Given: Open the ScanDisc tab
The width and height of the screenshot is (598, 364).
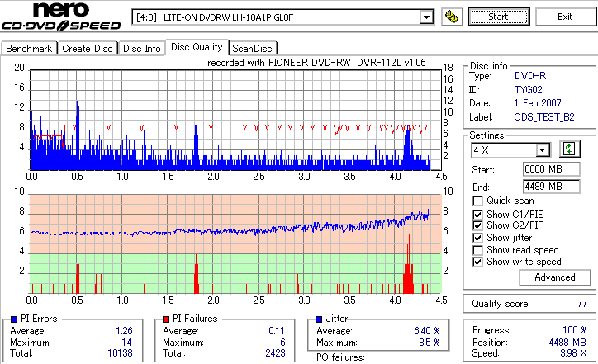Looking at the screenshot, I should pos(252,49).
